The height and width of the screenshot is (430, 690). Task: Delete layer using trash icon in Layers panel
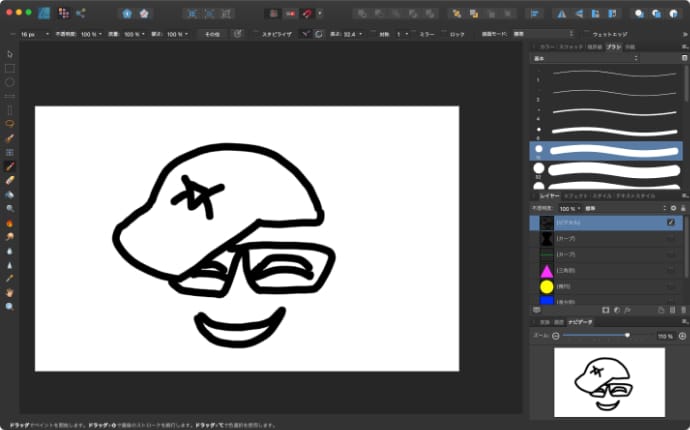click(683, 310)
